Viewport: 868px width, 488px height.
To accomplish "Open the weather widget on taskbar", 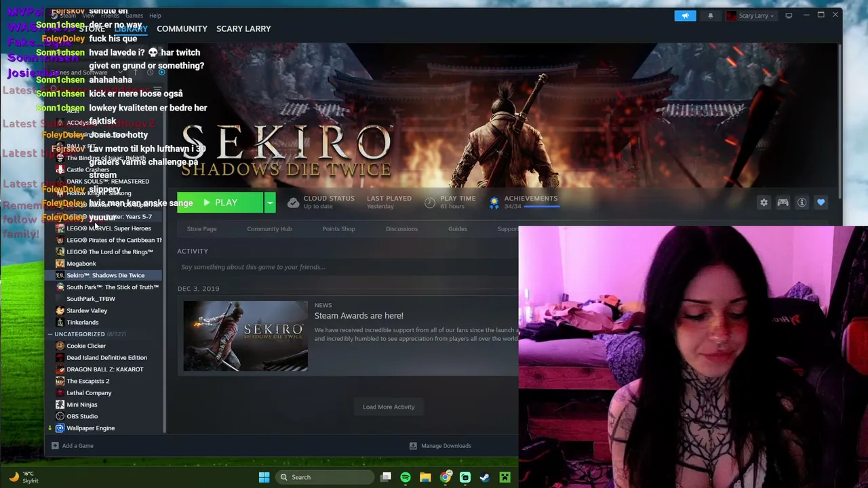I will (23, 477).
